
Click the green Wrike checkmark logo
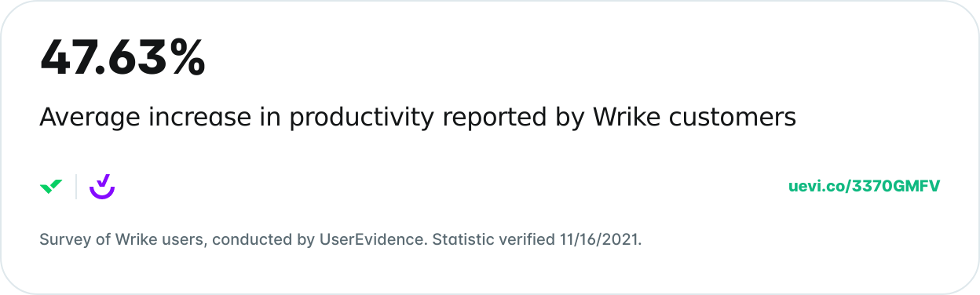[x=51, y=187]
